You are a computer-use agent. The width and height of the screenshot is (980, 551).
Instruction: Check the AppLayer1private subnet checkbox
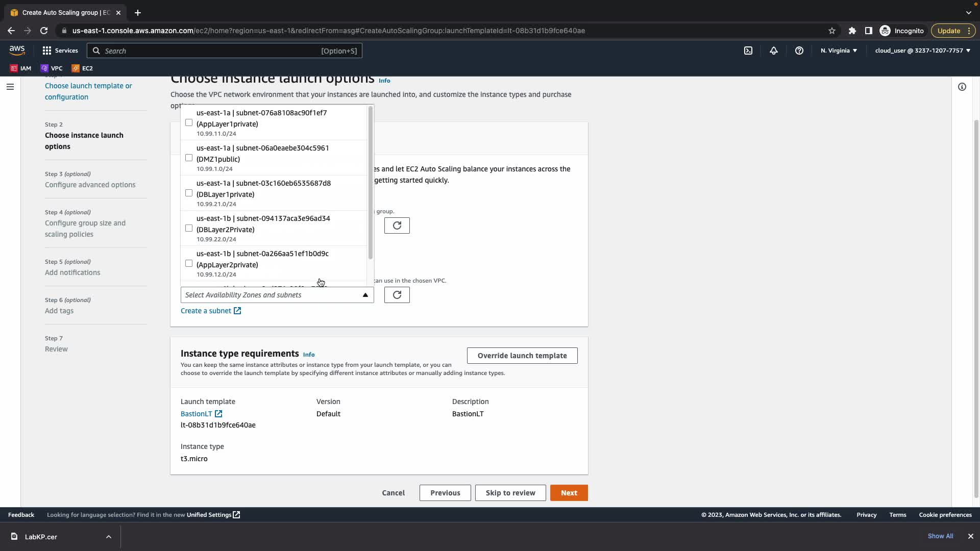pyautogui.click(x=189, y=122)
